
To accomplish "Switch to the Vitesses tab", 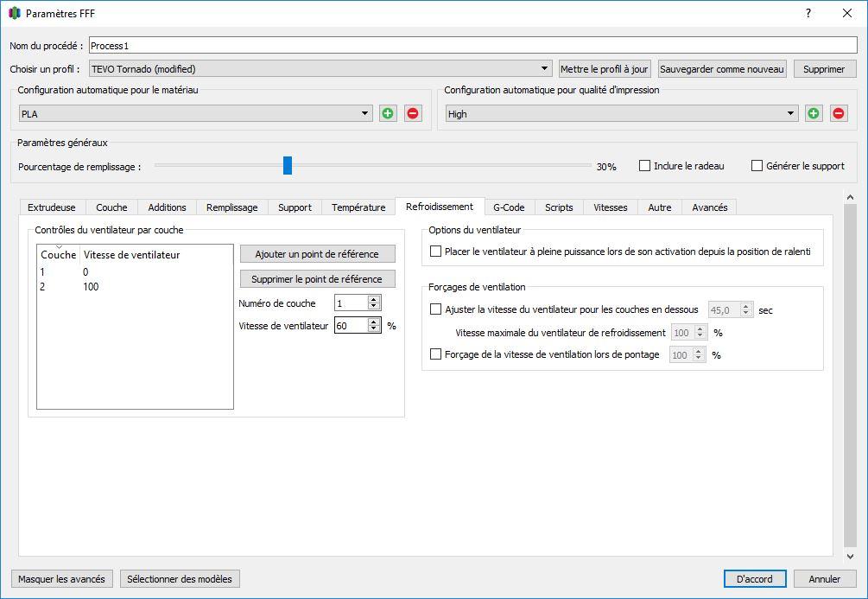I will [x=610, y=207].
